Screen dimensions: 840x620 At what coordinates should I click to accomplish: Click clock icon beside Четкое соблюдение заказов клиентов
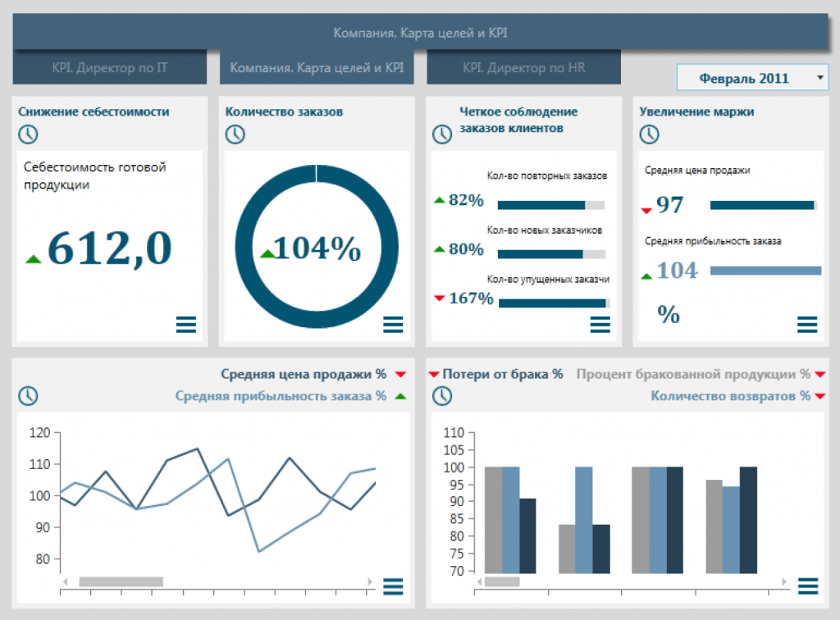tap(442, 134)
